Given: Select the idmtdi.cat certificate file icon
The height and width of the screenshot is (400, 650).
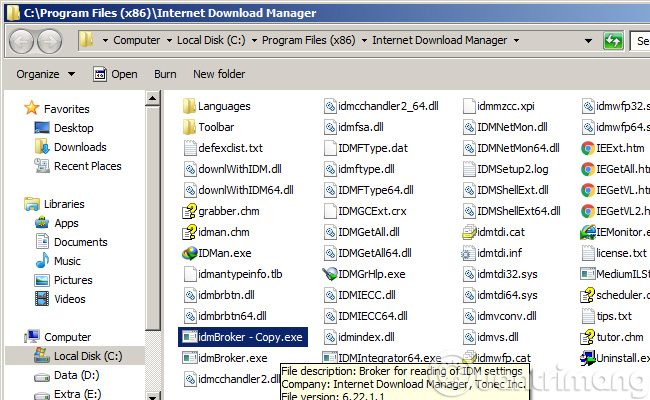Looking at the screenshot, I should coord(469,232).
